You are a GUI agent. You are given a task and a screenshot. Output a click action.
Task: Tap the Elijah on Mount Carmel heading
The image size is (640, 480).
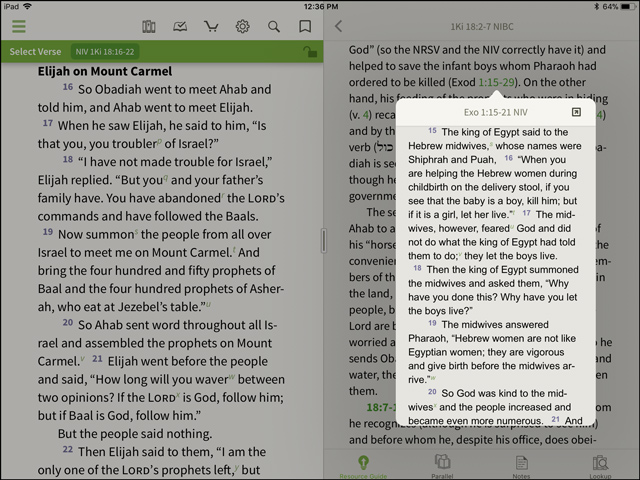point(105,71)
